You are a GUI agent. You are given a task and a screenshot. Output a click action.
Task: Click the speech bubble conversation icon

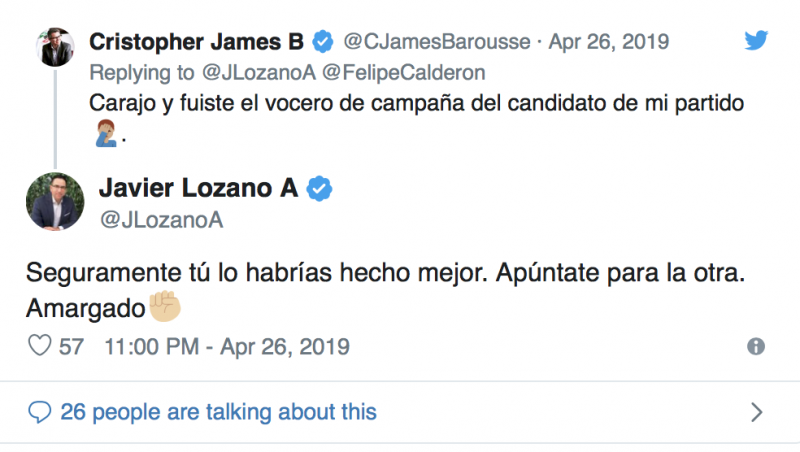click(39, 411)
